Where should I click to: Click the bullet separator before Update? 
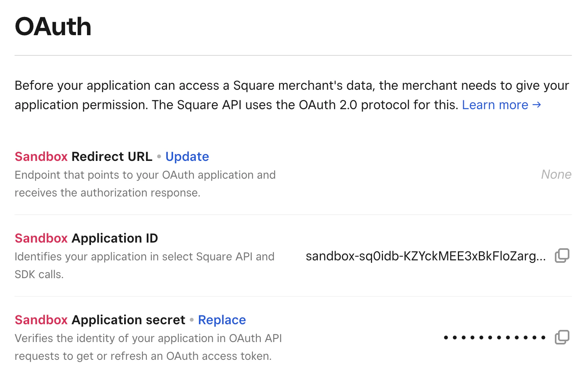click(159, 157)
